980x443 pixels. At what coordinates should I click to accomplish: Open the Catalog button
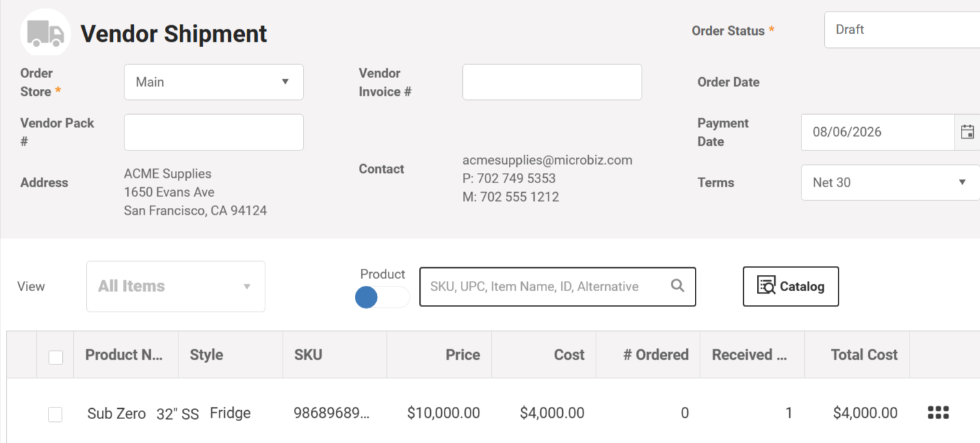pyautogui.click(x=791, y=286)
